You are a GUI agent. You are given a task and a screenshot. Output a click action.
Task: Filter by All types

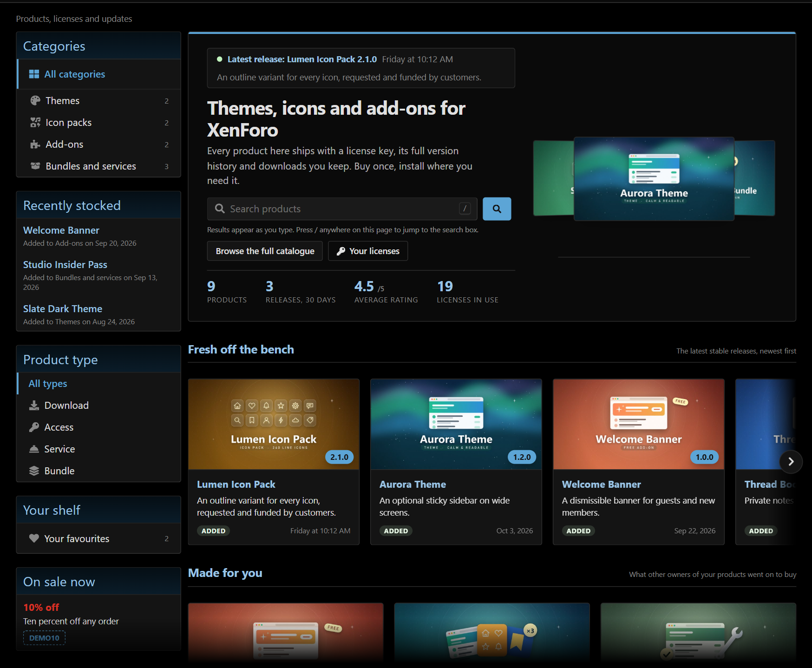click(98, 384)
